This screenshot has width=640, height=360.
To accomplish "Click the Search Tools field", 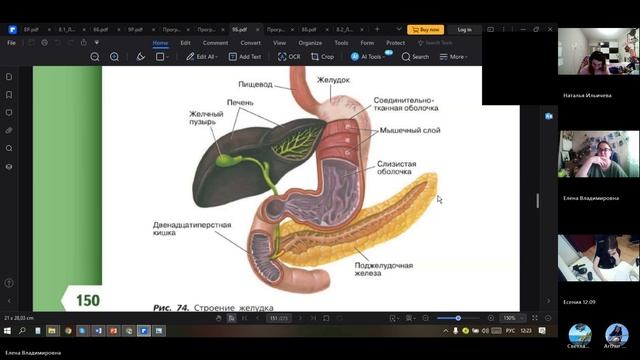I will (435, 43).
